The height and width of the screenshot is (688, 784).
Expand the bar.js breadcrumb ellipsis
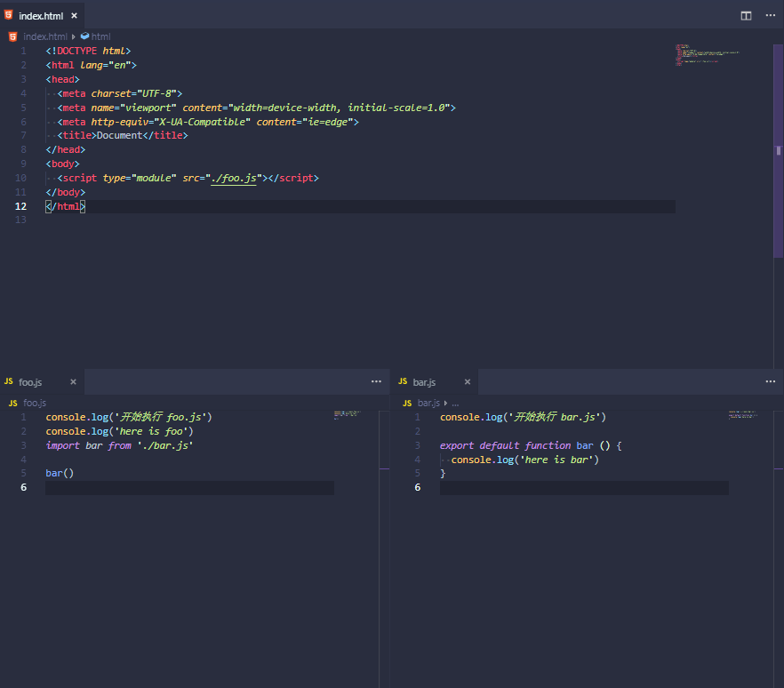(455, 403)
